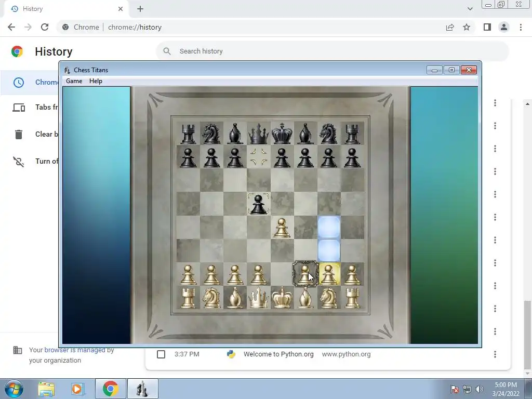Click the History page scrollbar thumb
Image resolution: width=532 pixels, height=399 pixels.
(527, 334)
